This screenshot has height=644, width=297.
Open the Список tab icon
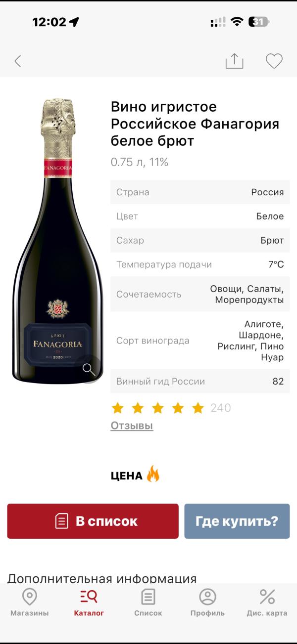(148, 597)
